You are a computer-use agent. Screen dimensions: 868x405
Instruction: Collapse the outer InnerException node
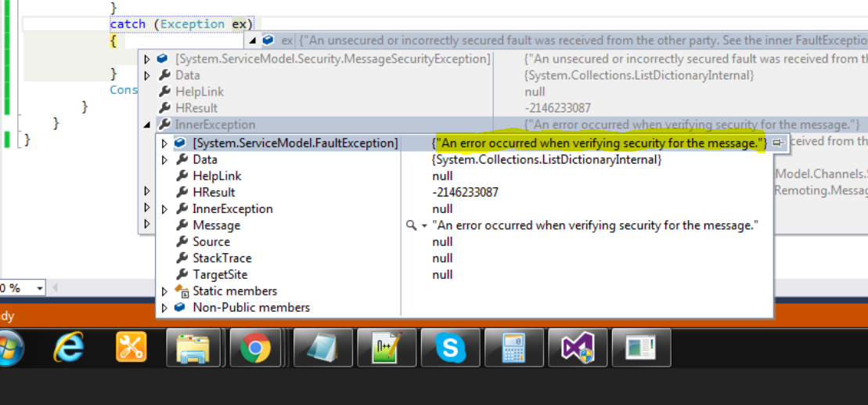(x=147, y=125)
